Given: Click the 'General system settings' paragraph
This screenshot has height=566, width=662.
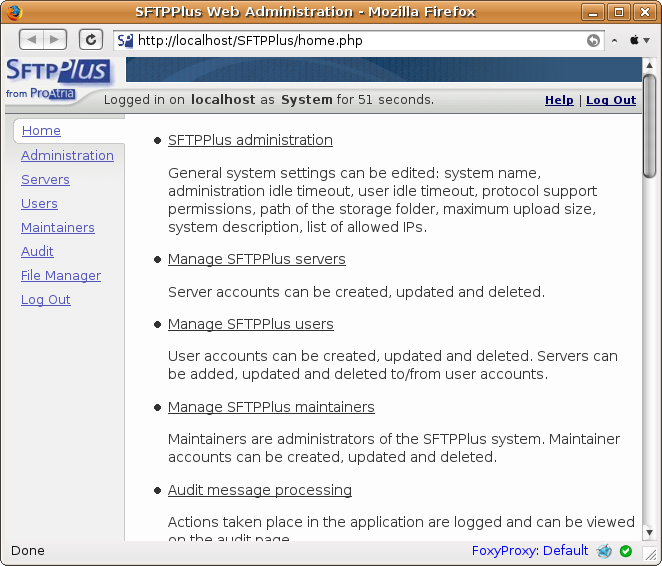Looking at the screenshot, I should [383, 200].
